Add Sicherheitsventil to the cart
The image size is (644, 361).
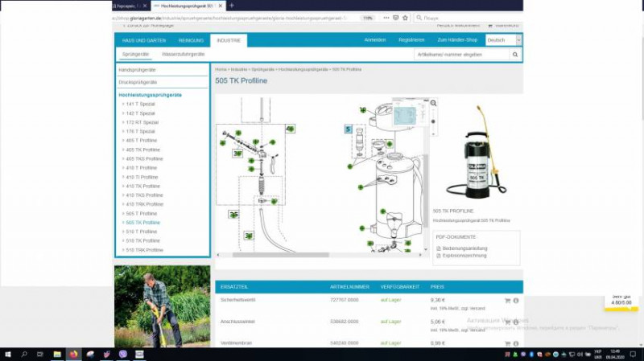[x=507, y=301]
